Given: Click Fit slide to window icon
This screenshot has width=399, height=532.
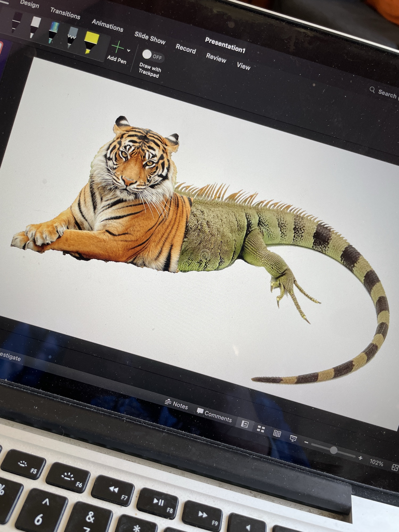Looking at the screenshot, I should click(x=395, y=467).
